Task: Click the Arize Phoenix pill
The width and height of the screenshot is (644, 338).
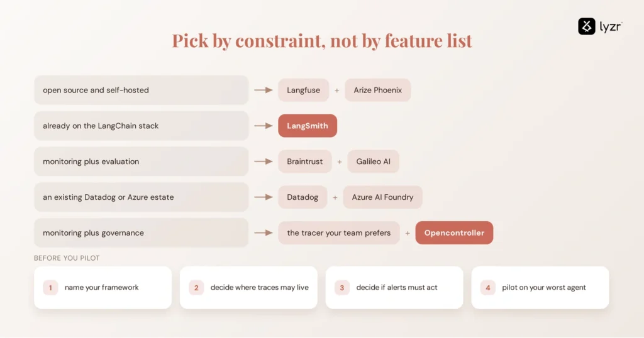Action: [x=377, y=90]
